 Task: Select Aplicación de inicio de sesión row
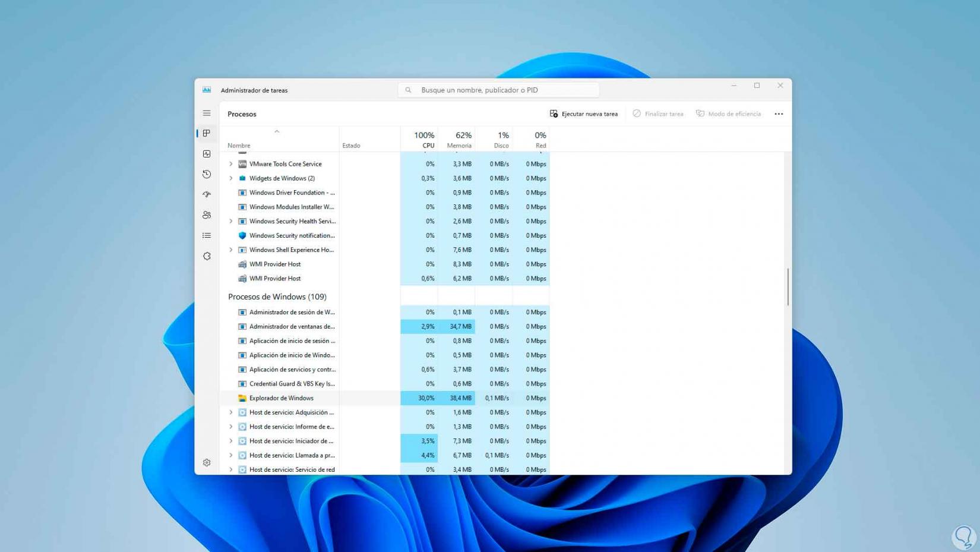coord(384,340)
